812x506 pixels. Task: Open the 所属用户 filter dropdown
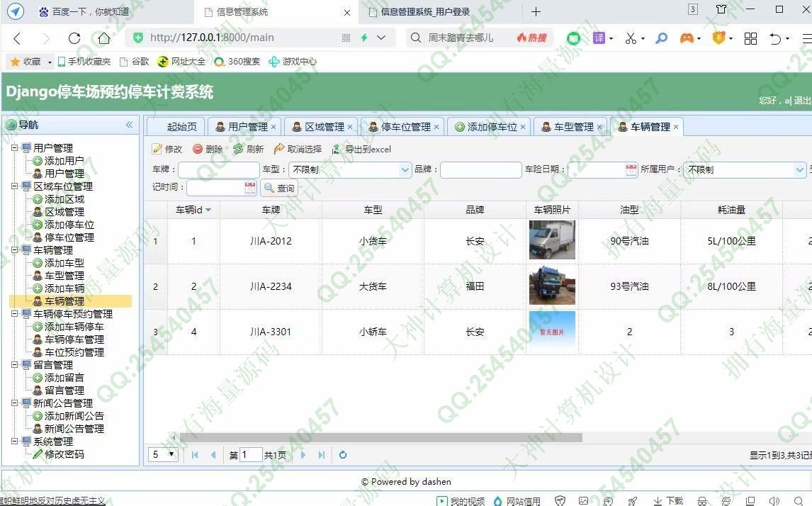799,169
